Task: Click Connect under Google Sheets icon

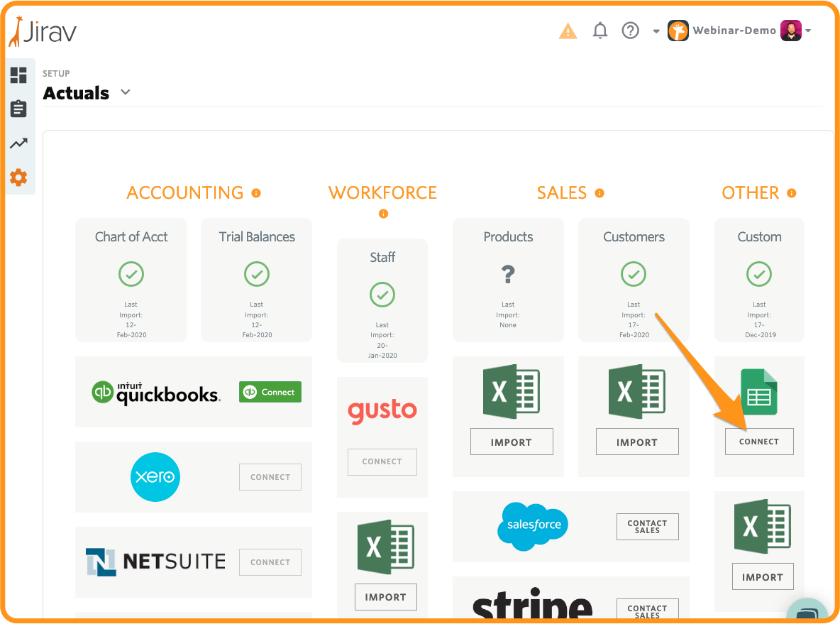Action: click(759, 442)
